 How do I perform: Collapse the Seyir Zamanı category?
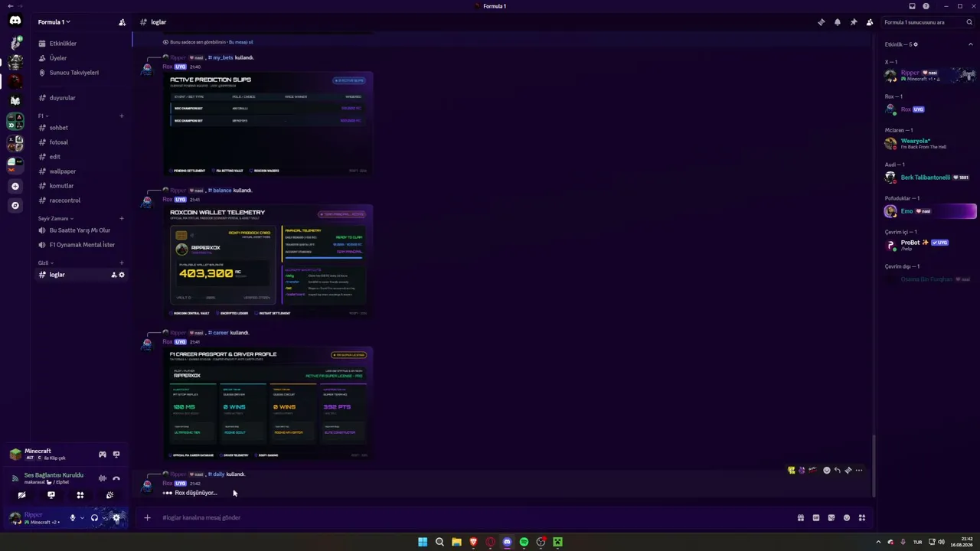[x=54, y=219]
